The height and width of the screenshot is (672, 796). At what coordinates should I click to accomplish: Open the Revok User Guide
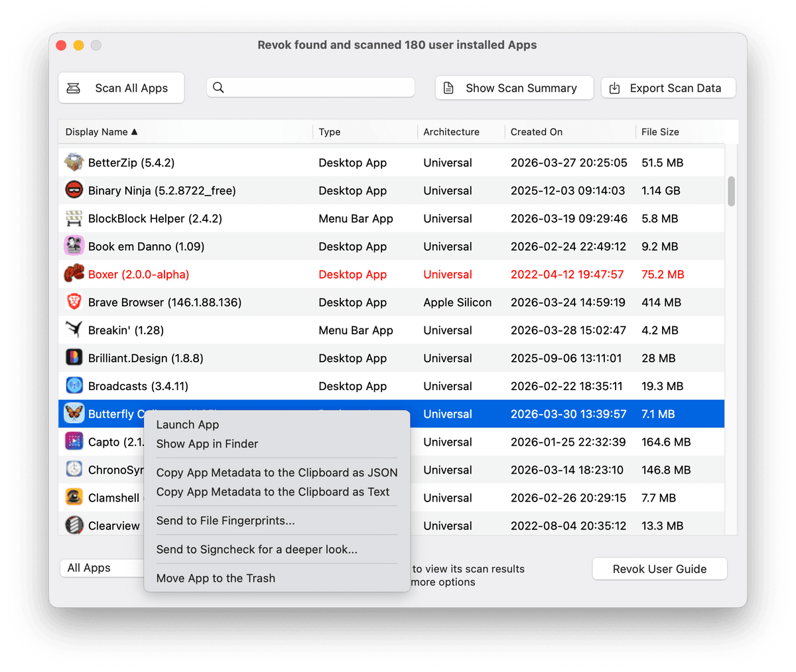click(x=659, y=569)
